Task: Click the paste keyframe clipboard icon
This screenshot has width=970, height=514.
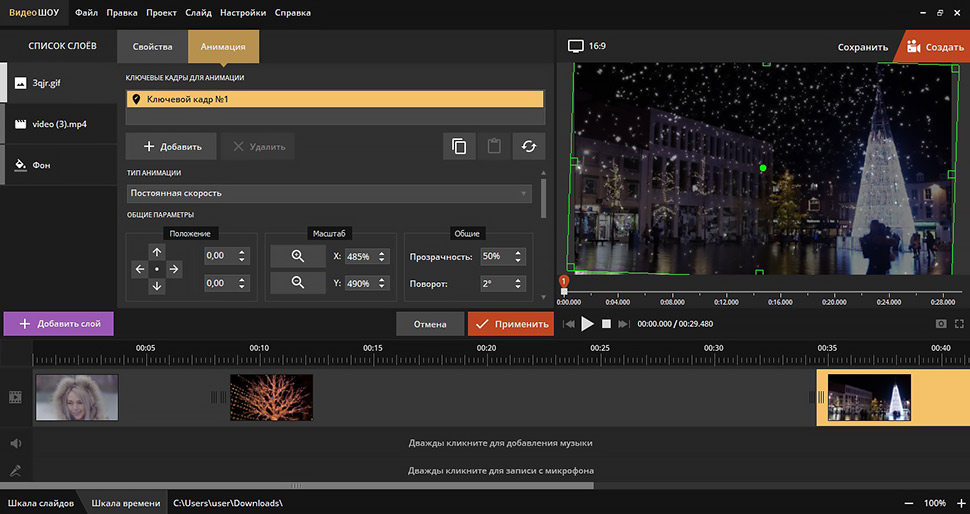Action: (x=494, y=147)
